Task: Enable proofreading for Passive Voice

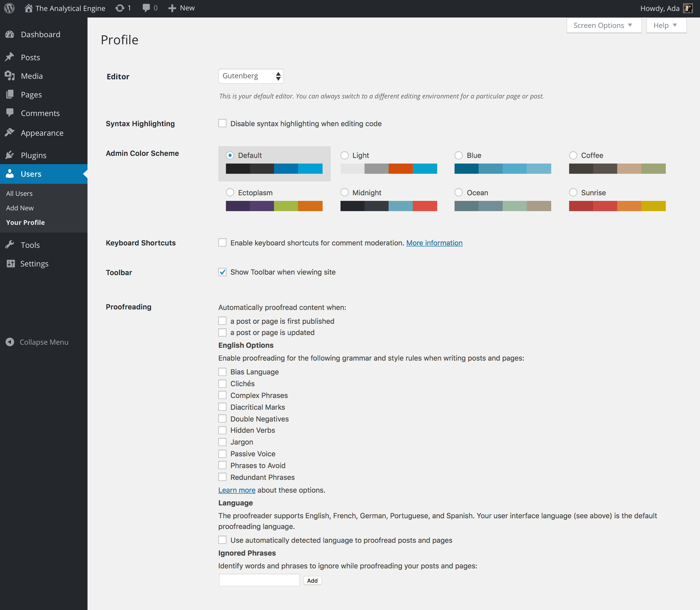Action: click(223, 454)
